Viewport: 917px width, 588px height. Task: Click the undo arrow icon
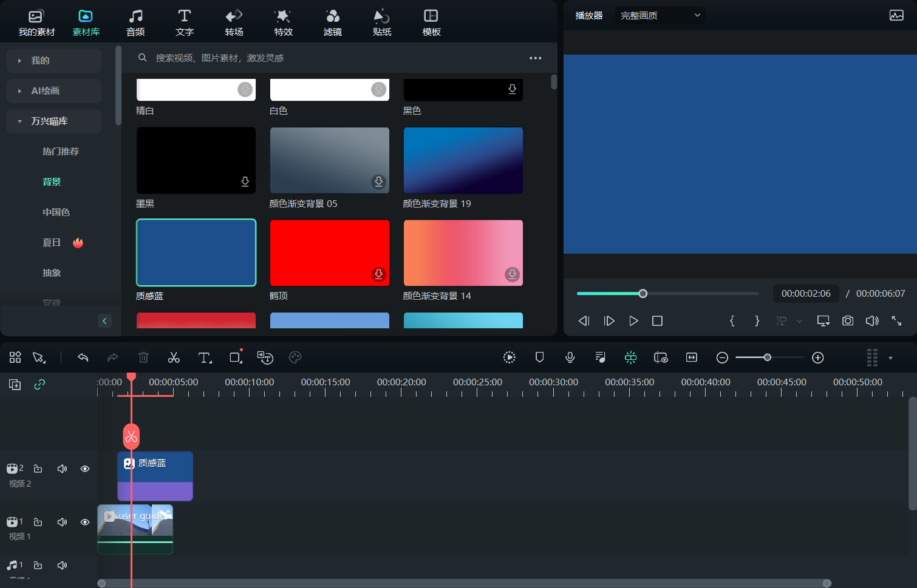click(83, 357)
